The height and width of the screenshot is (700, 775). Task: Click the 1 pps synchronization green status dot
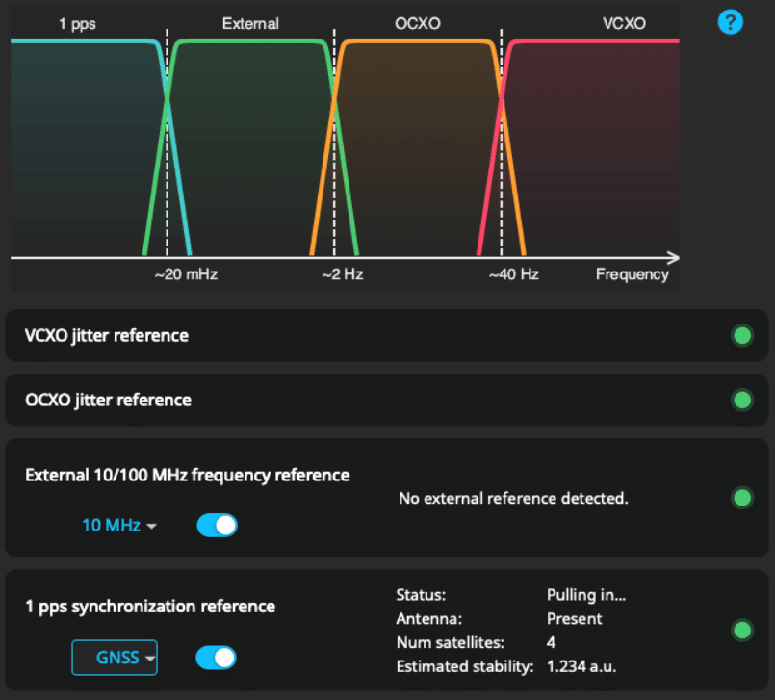[741, 631]
